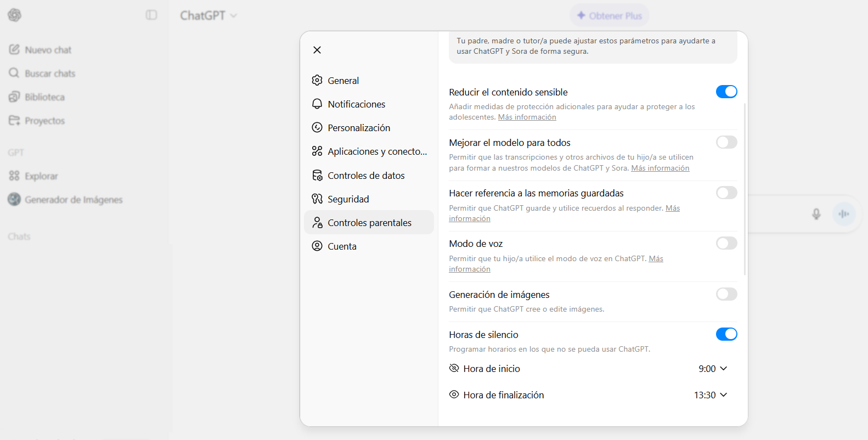Open General settings gear icon
Image resolution: width=868 pixels, height=440 pixels.
pyautogui.click(x=317, y=81)
